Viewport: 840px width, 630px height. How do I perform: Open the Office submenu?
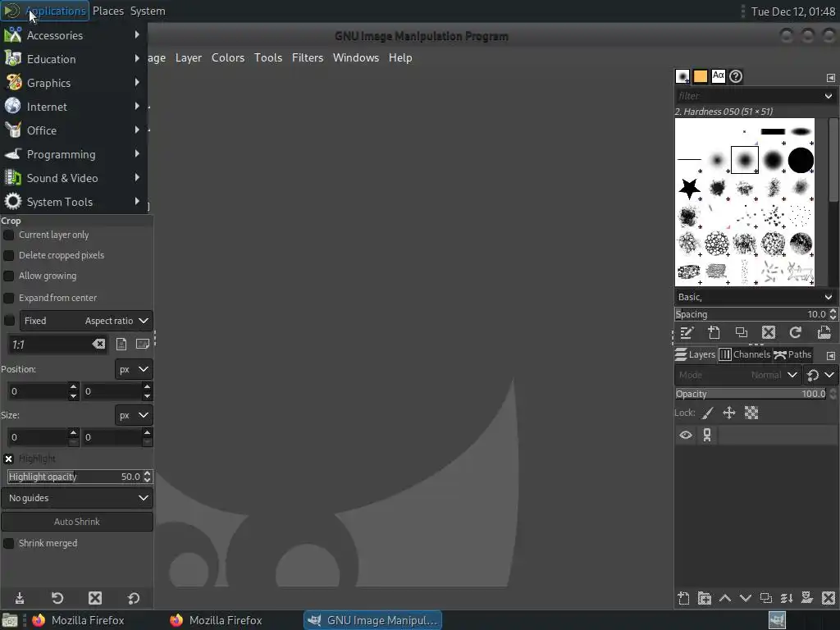[x=73, y=130]
